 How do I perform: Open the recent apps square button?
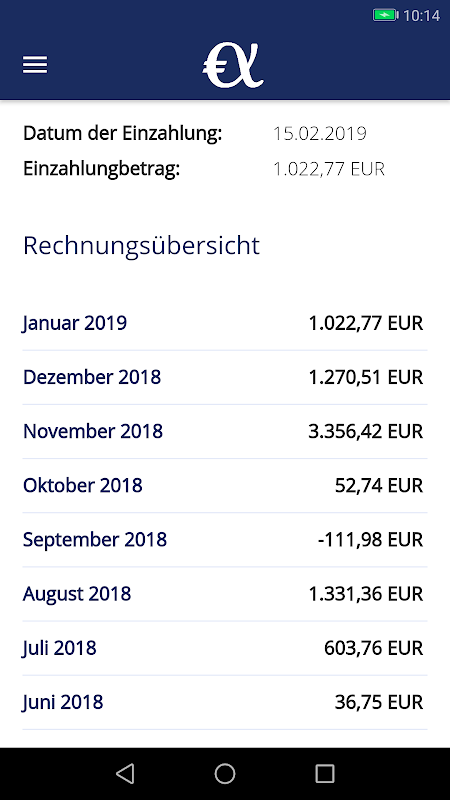pyautogui.click(x=325, y=773)
